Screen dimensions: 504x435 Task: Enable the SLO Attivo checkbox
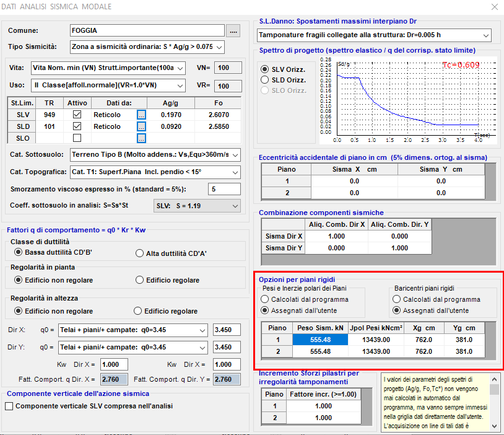coord(77,138)
